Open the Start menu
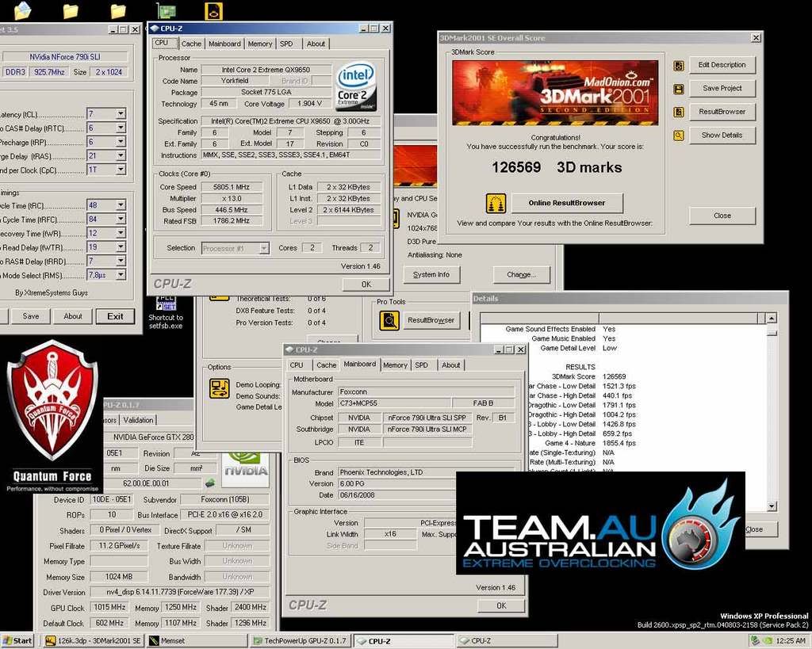This screenshot has height=649, width=812. 17,641
